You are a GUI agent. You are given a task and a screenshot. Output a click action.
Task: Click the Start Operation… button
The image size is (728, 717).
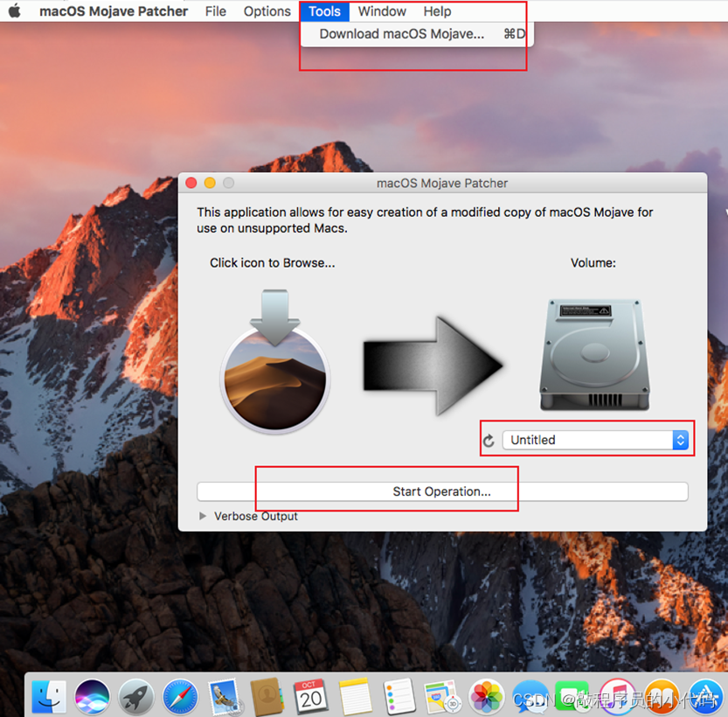click(442, 491)
